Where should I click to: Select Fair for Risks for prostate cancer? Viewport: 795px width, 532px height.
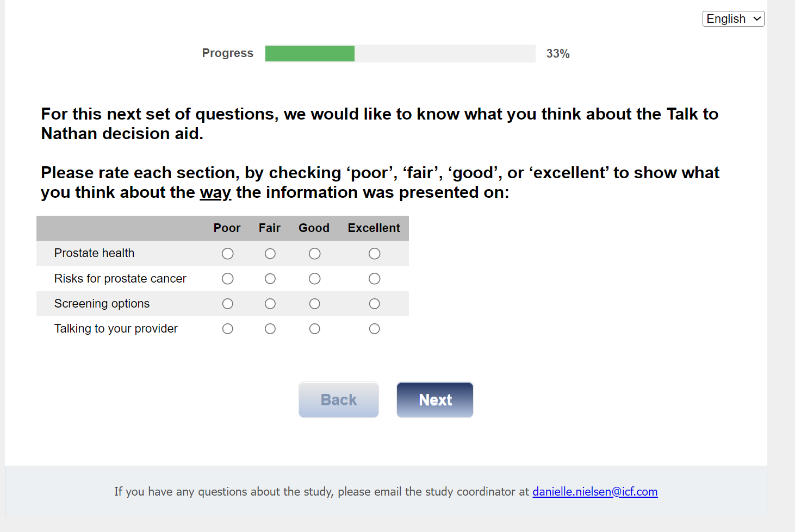270,279
